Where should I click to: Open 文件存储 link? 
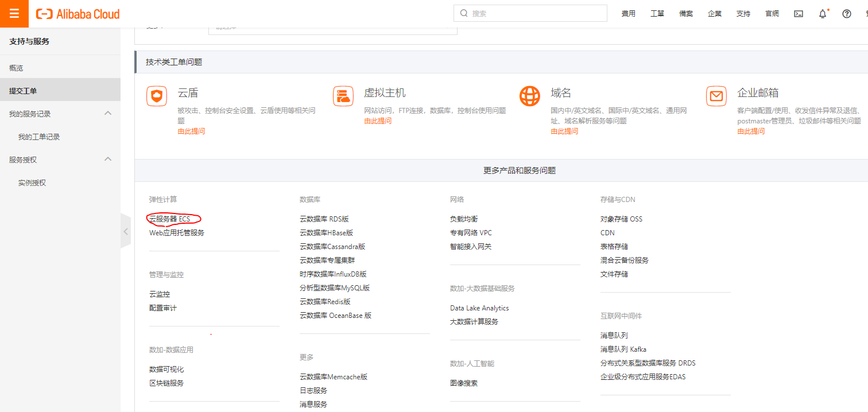click(x=614, y=274)
